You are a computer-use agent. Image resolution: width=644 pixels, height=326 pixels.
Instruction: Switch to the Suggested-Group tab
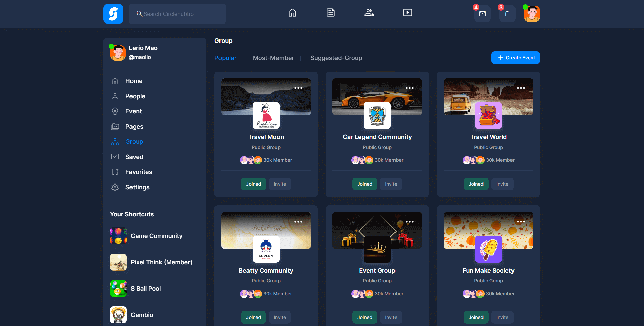click(336, 58)
